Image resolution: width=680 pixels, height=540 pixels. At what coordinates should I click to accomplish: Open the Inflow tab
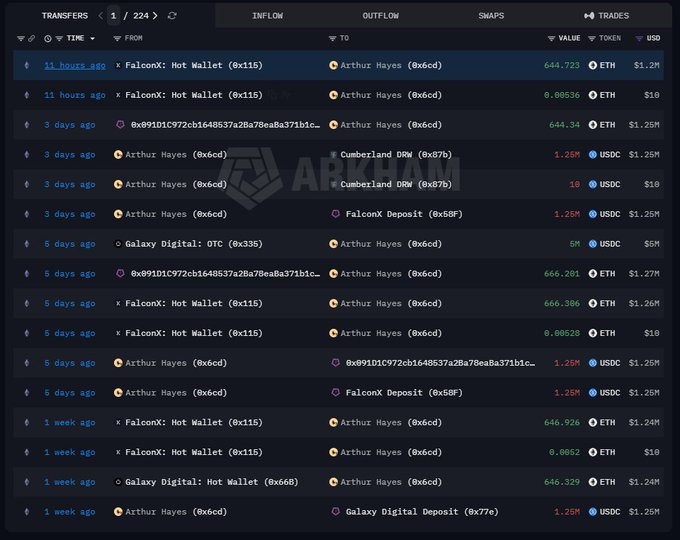267,16
